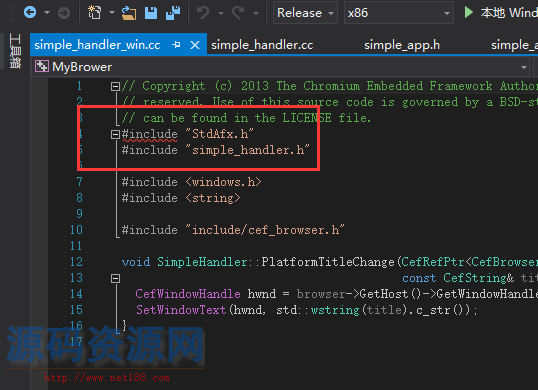Open the navigate backward history dropdown
The image size is (538, 390).
47,13
